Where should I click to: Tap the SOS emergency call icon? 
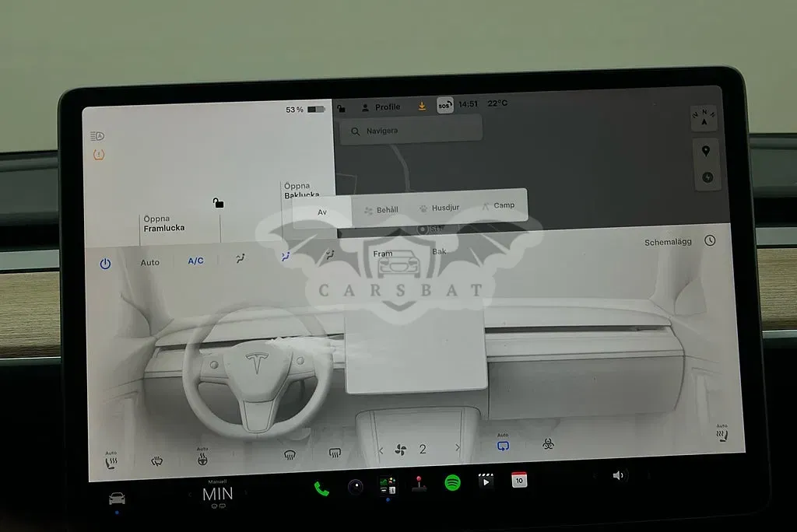coord(444,105)
